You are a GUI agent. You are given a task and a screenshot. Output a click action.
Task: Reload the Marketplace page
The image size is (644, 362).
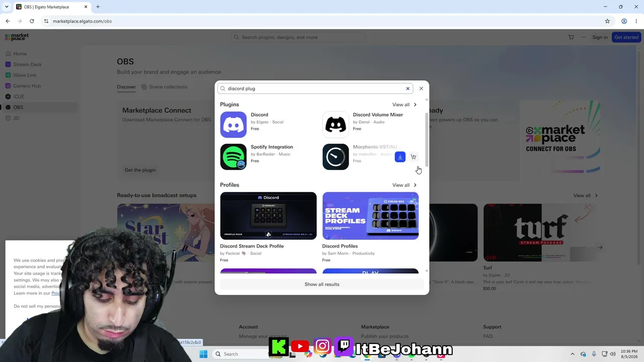tap(32, 21)
